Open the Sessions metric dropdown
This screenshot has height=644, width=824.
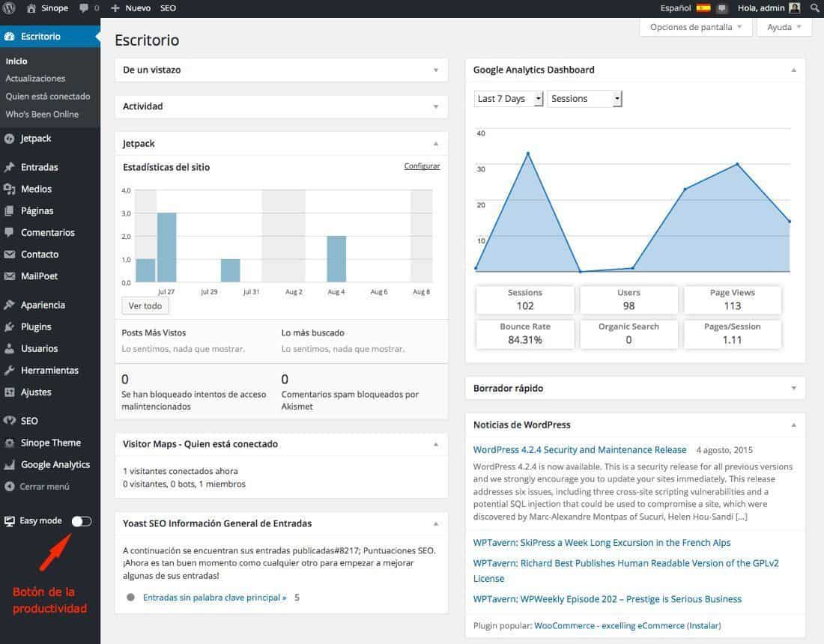pos(585,99)
